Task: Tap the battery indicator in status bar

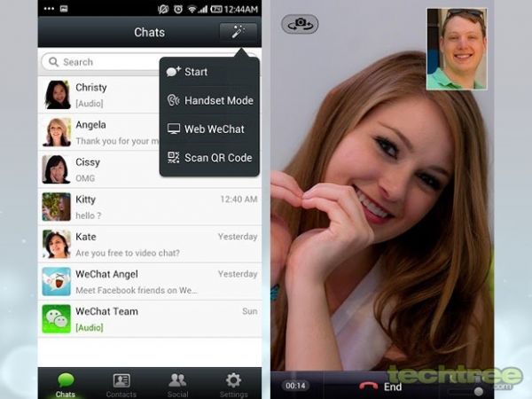Action: click(x=215, y=9)
